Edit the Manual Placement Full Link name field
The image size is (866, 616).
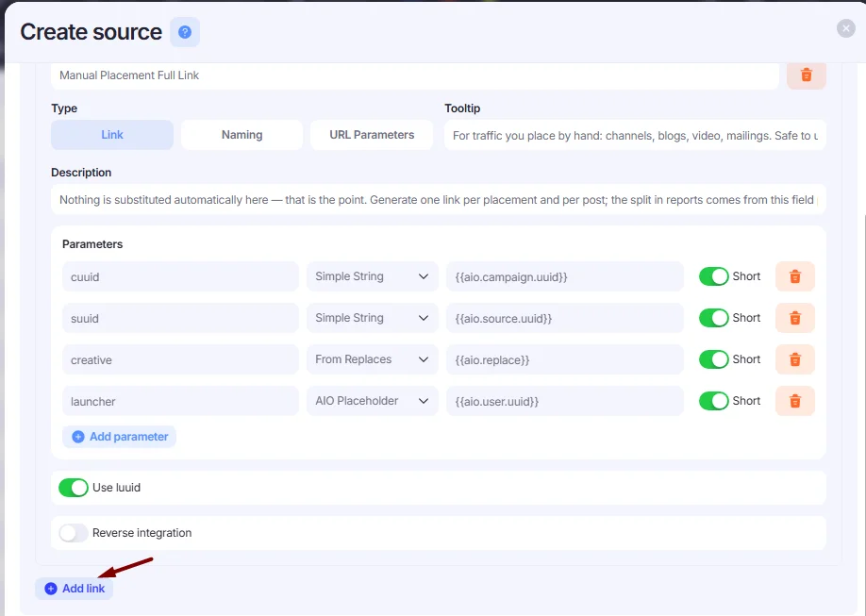coord(415,75)
